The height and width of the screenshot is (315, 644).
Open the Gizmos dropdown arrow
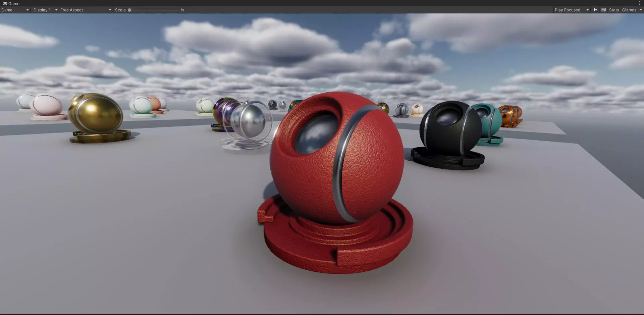(641, 10)
